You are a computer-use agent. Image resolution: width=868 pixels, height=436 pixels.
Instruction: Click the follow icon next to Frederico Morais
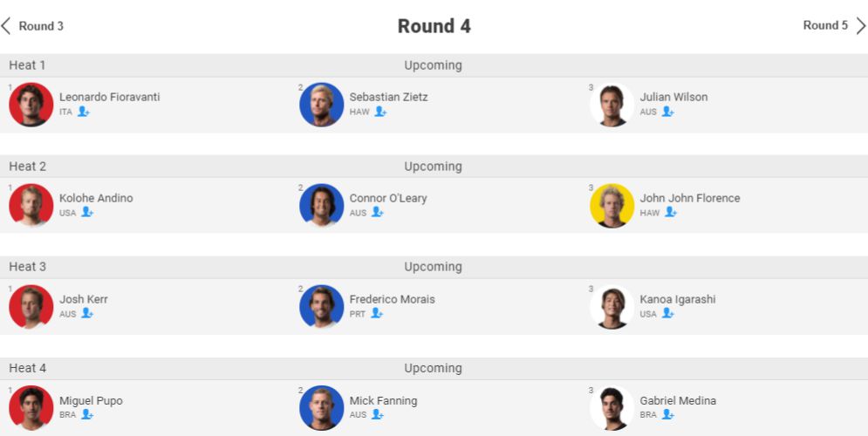click(377, 313)
